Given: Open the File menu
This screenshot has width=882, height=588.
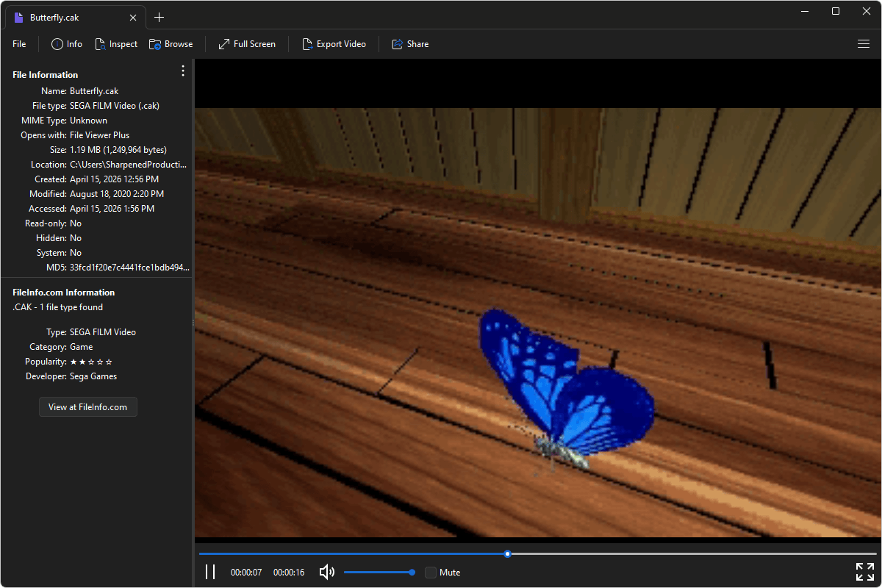Looking at the screenshot, I should pos(18,44).
